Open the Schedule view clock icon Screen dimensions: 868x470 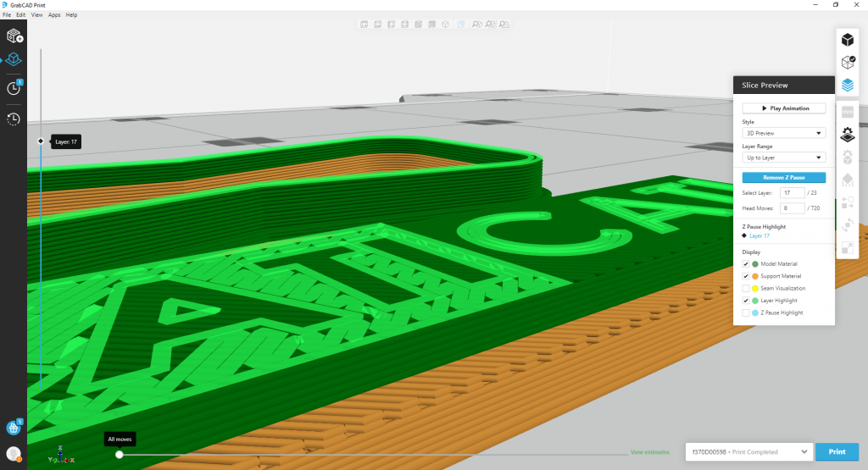14,88
